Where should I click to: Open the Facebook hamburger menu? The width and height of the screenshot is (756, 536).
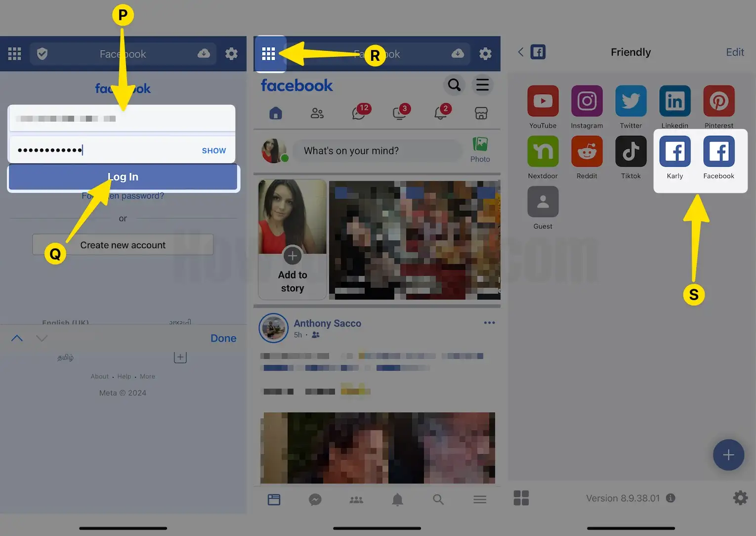483,85
